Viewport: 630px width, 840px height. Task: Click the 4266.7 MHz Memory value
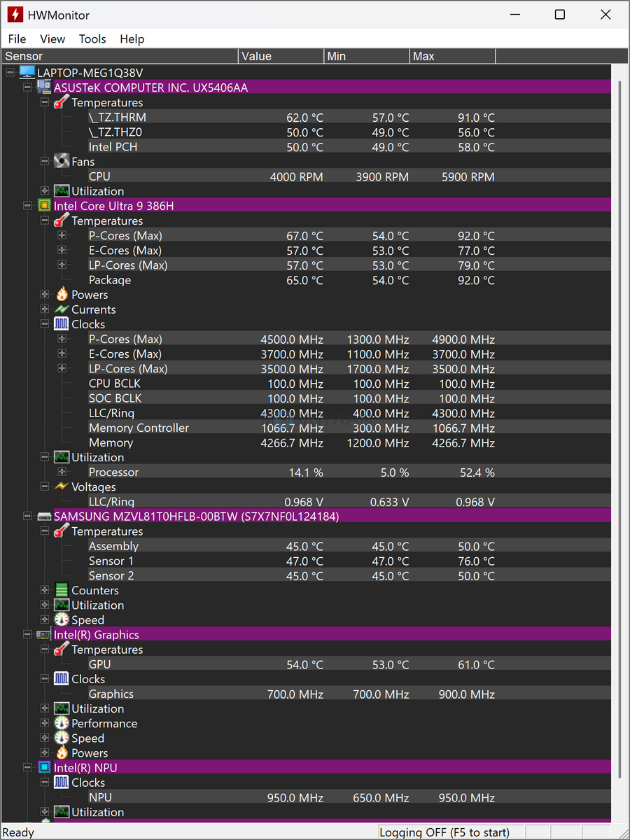[292, 442]
